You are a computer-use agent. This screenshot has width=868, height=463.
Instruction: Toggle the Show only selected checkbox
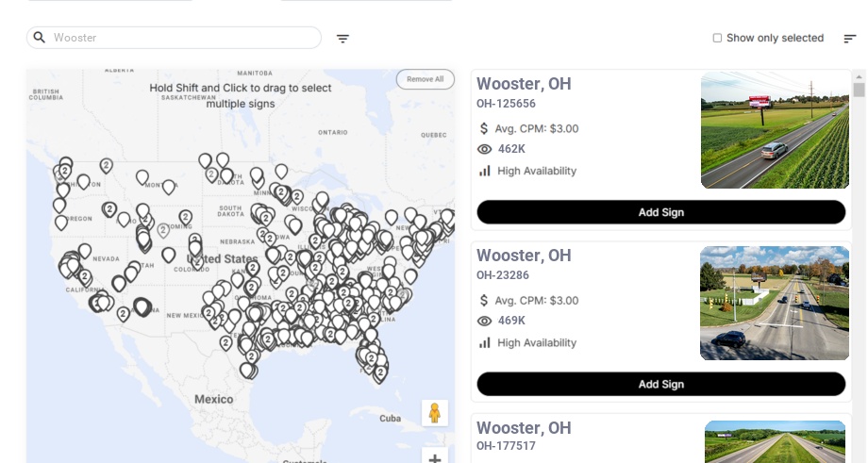coord(717,39)
